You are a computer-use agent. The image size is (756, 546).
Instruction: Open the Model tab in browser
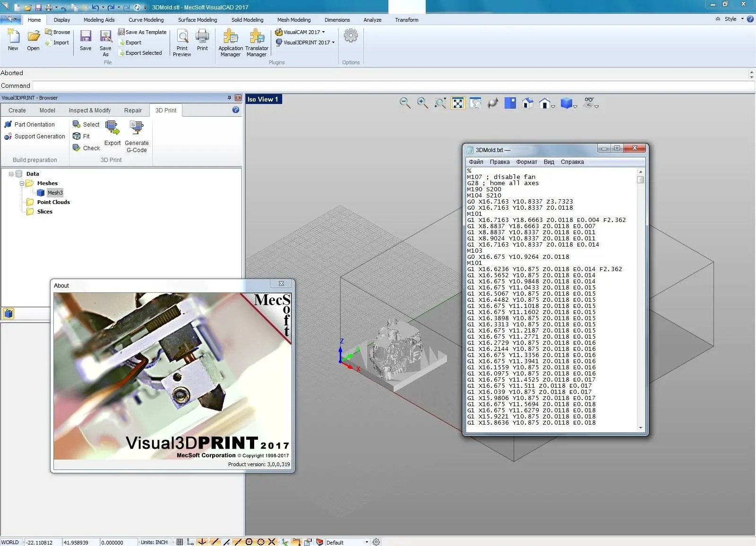pyautogui.click(x=47, y=111)
